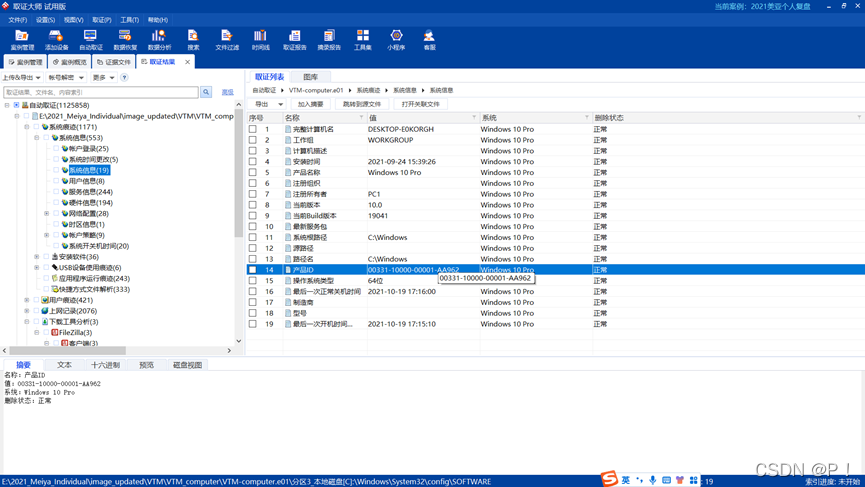
Task: Click the blue help question mark icon
Action: (x=124, y=78)
